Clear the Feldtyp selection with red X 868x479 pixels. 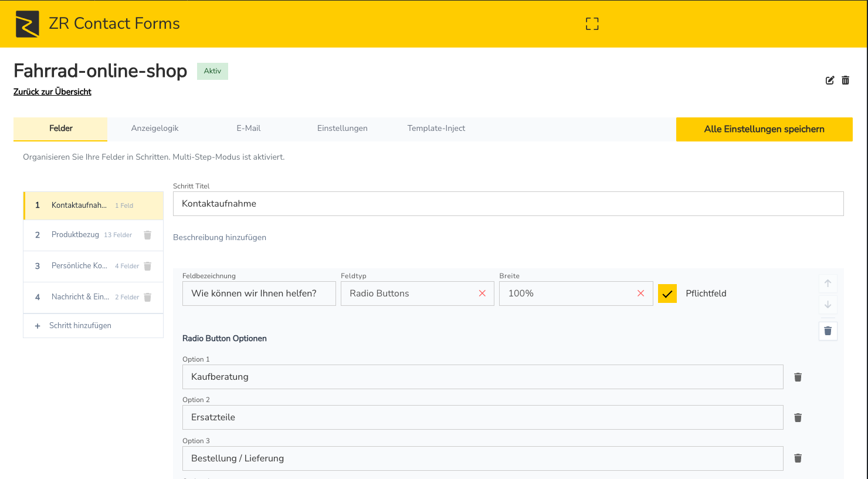point(482,294)
